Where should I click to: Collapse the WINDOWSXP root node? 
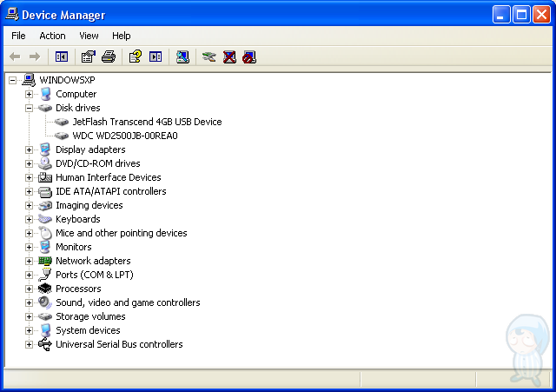[x=12, y=80]
